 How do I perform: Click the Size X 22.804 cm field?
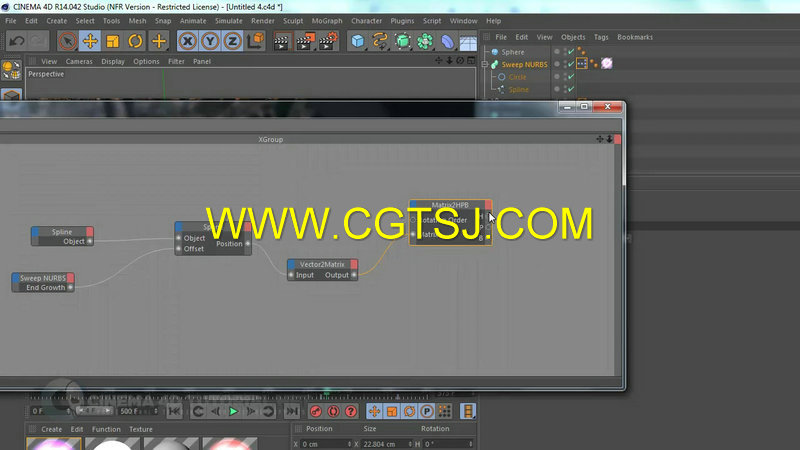pos(386,444)
